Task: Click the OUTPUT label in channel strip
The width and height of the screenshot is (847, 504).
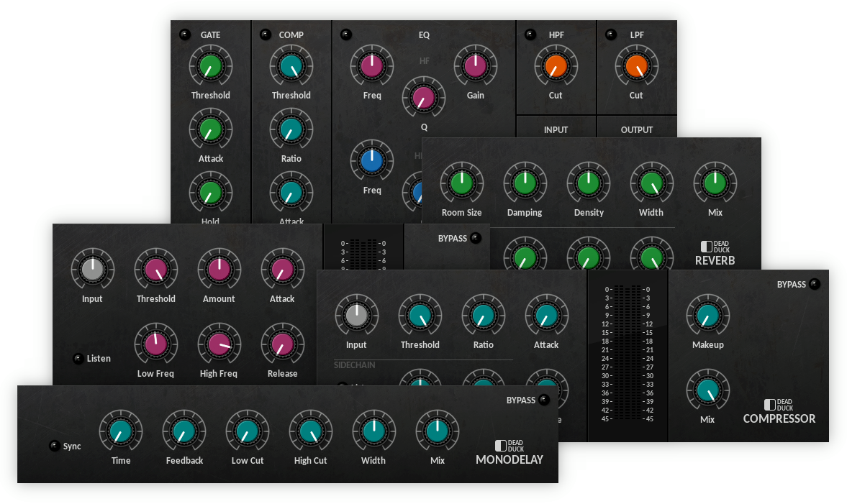Action: click(x=636, y=129)
